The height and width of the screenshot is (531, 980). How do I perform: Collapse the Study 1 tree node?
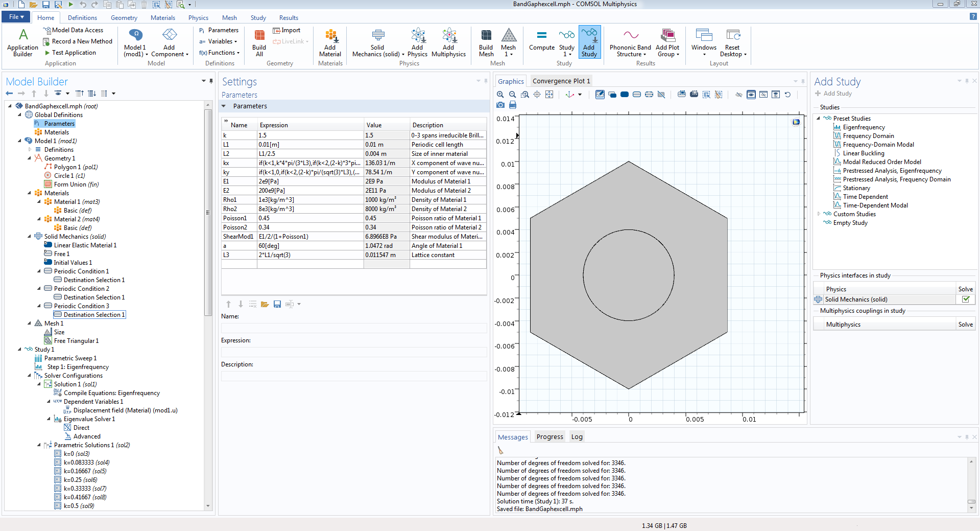pos(20,350)
